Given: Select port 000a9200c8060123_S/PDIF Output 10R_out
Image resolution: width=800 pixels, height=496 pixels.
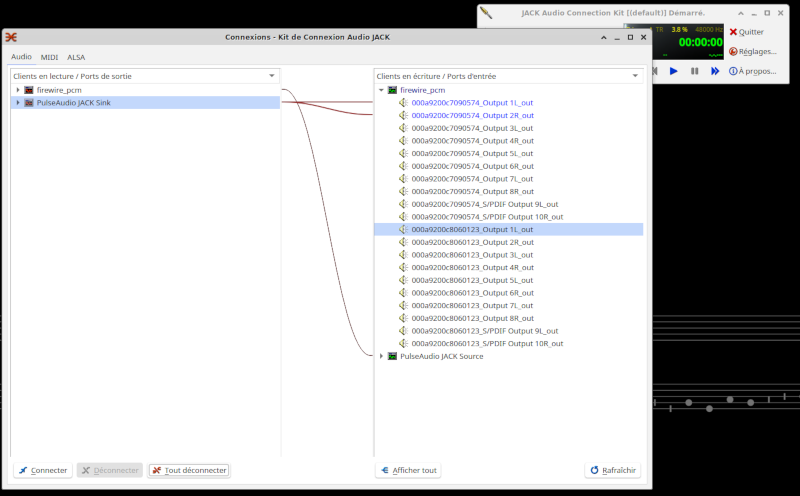Looking at the screenshot, I should (487, 343).
